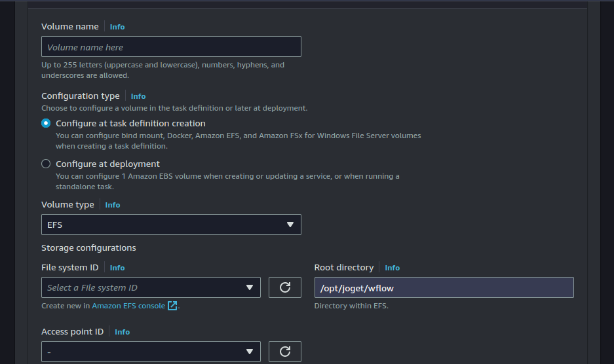614x364 pixels.
Task: Click refresh icon beside Access point ID
Action: point(285,352)
